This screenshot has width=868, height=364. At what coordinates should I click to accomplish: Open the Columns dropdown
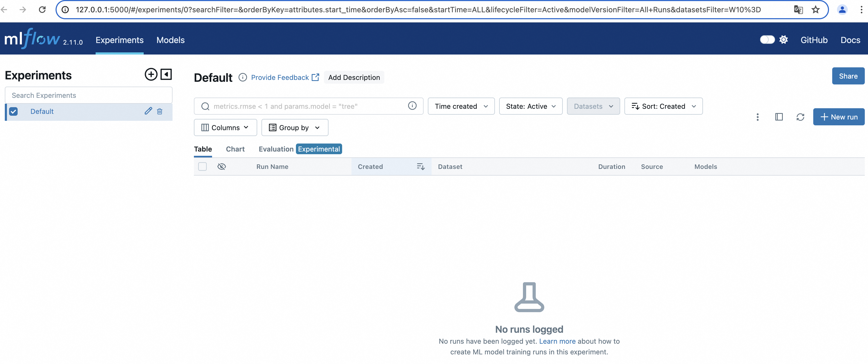point(225,127)
